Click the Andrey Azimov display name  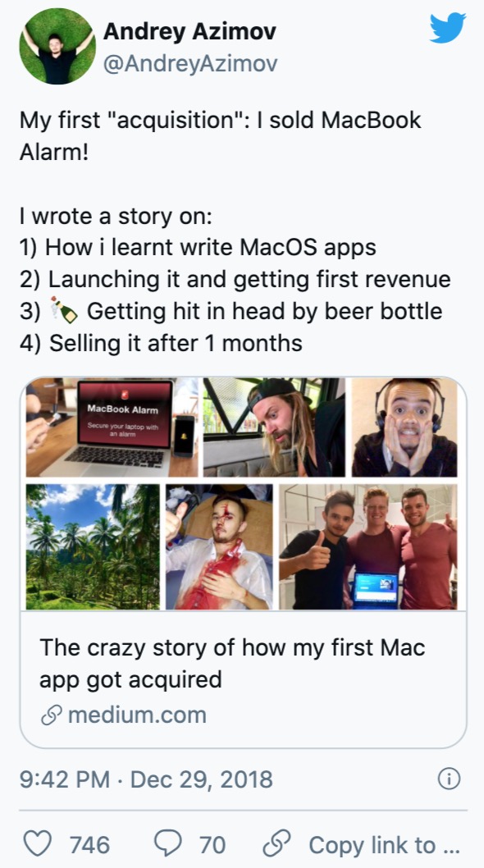pyautogui.click(x=189, y=31)
